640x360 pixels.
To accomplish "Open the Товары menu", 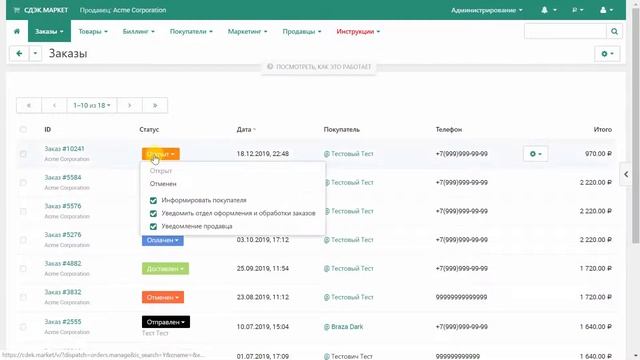I will pyautogui.click(x=93, y=31).
